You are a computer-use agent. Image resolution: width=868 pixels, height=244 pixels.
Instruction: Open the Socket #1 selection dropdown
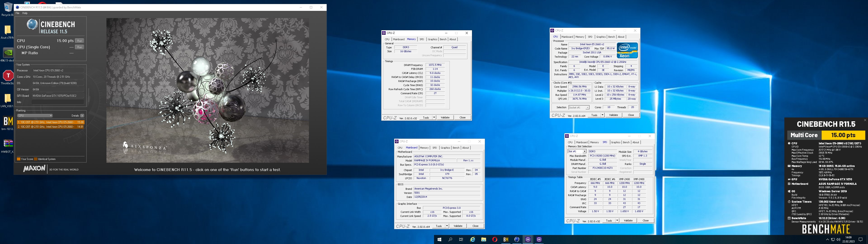(579, 108)
